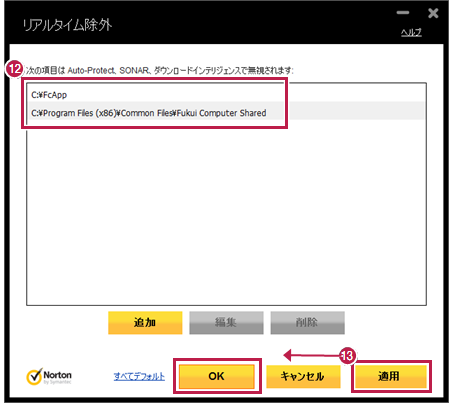Click the 'by Symantec' text under Norton

click(x=57, y=382)
